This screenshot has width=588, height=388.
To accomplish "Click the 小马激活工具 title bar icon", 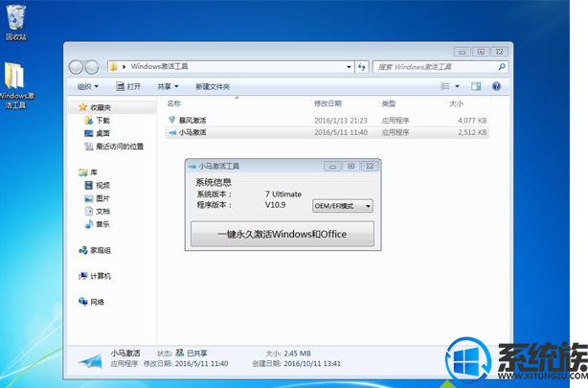I will [192, 166].
